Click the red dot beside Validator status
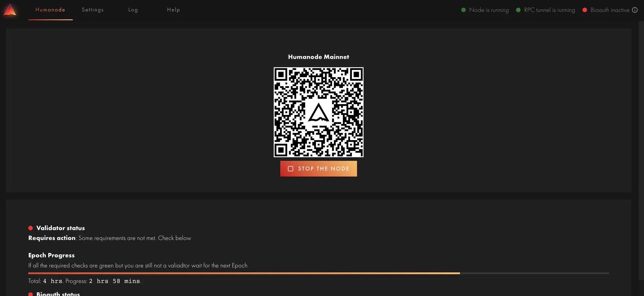This screenshot has width=644, height=296. coord(31,228)
